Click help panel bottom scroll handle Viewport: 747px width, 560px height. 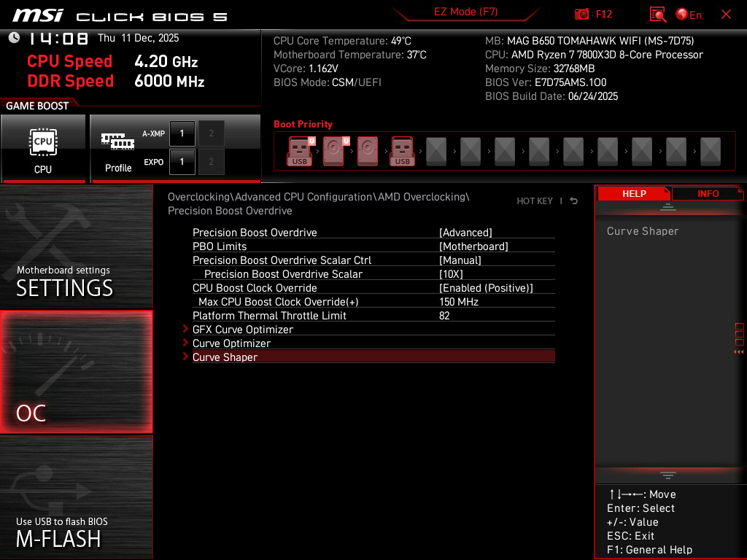(x=668, y=475)
